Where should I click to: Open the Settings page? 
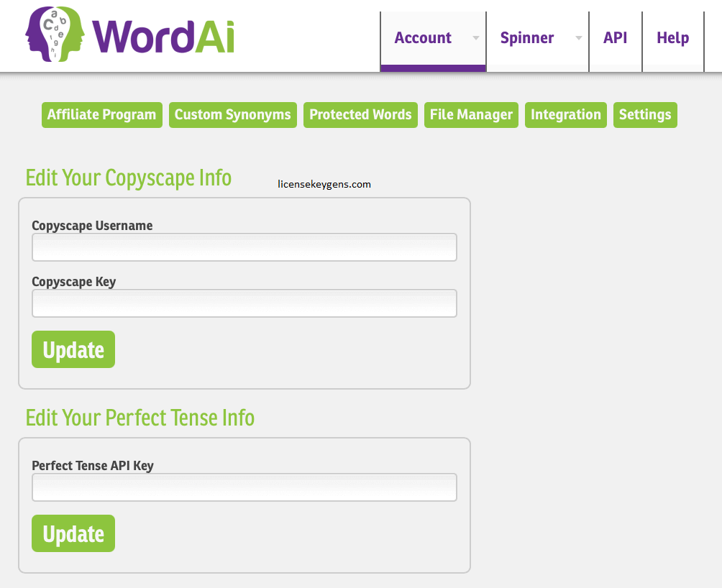645,114
